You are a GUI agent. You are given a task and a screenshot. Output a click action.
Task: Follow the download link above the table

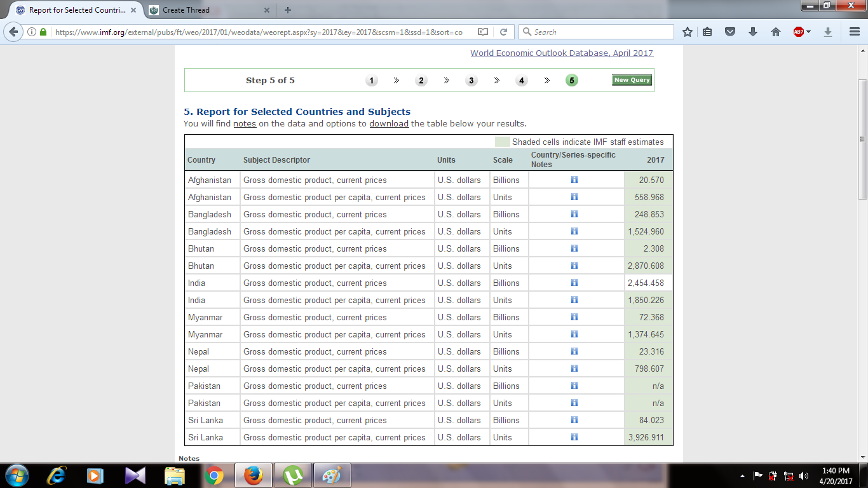pyautogui.click(x=389, y=124)
